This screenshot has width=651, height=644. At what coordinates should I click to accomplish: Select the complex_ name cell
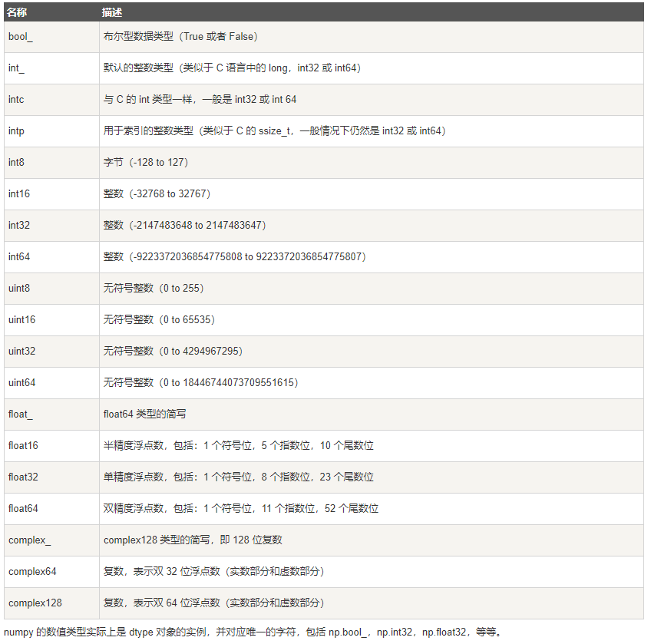[x=51, y=540]
